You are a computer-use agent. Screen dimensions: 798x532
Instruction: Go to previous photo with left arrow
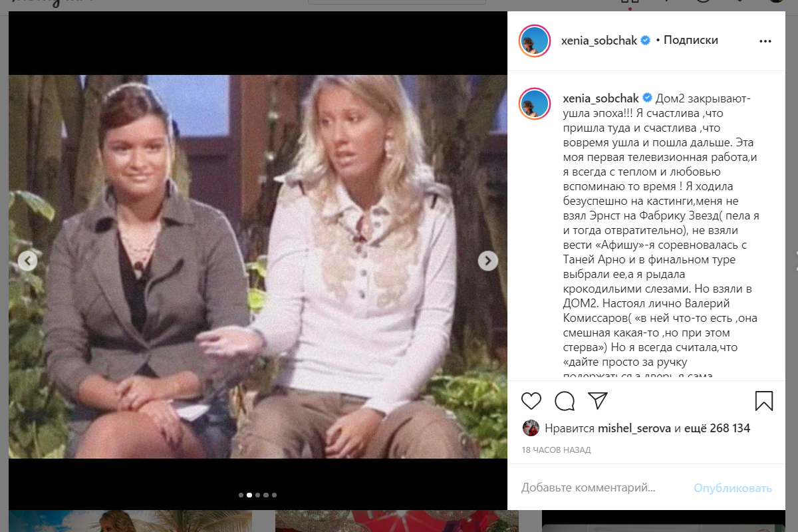[x=27, y=261]
